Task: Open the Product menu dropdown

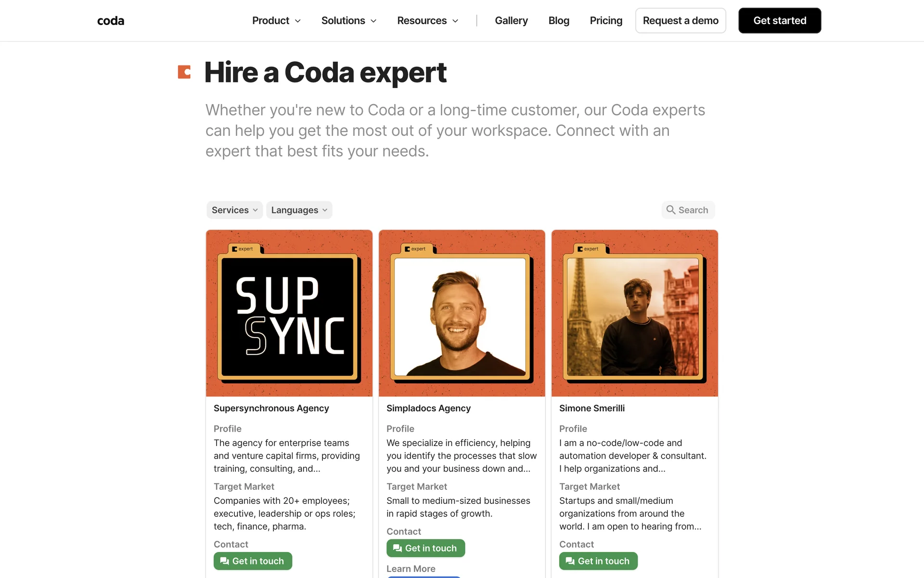Action: 276,21
